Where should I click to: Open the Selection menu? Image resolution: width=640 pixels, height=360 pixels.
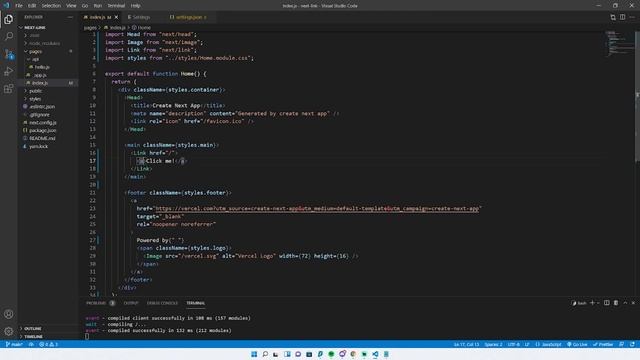click(51, 6)
